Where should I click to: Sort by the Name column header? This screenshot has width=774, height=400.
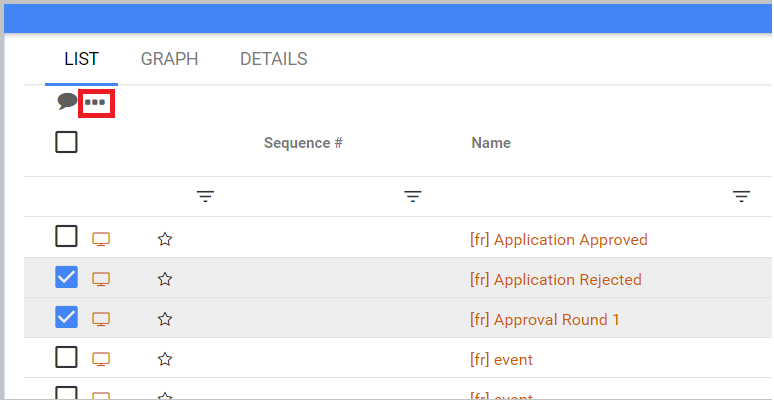pyautogui.click(x=491, y=143)
